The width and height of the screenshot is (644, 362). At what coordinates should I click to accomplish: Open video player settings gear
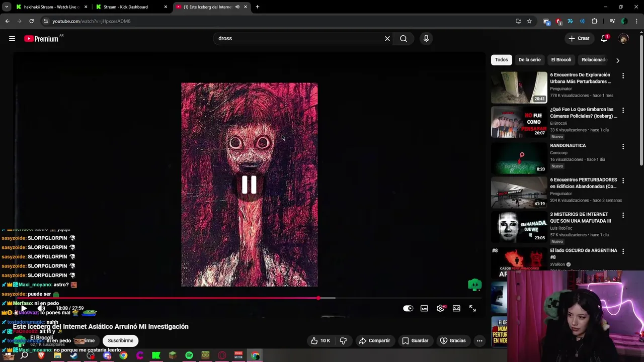[x=441, y=308]
